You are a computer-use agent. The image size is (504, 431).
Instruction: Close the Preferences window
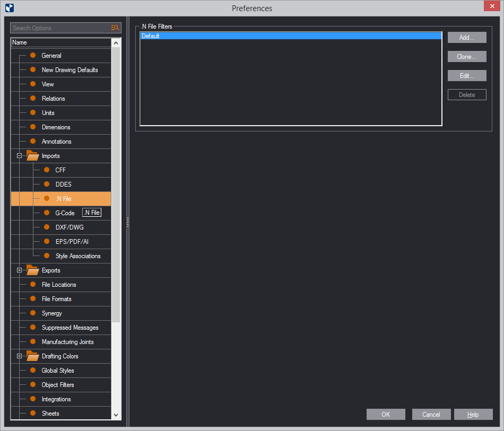click(492, 6)
